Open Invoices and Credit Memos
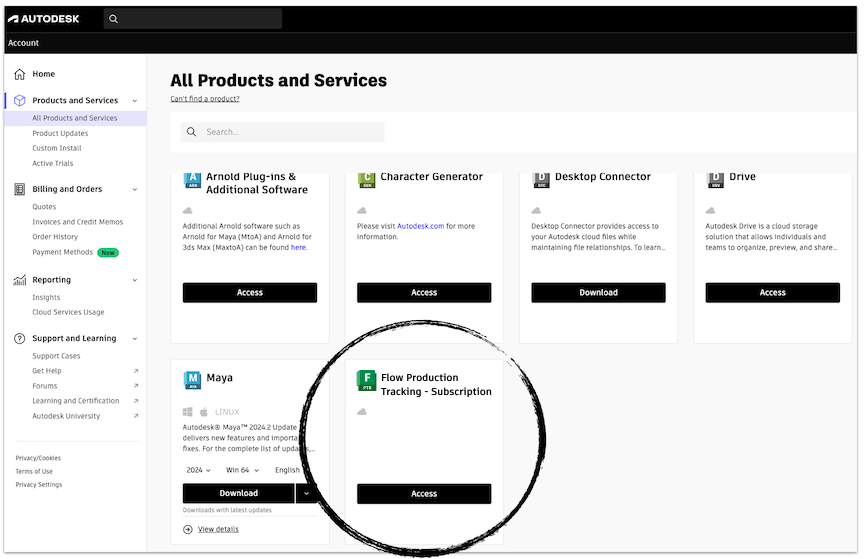Image resolution: width=864 pixels, height=559 pixels. 78,222
